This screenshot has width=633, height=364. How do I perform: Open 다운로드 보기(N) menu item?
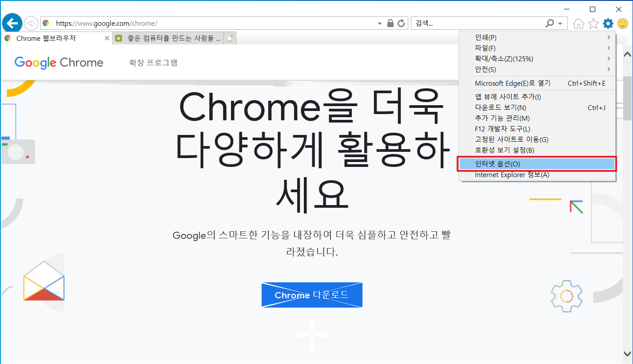(x=537, y=107)
